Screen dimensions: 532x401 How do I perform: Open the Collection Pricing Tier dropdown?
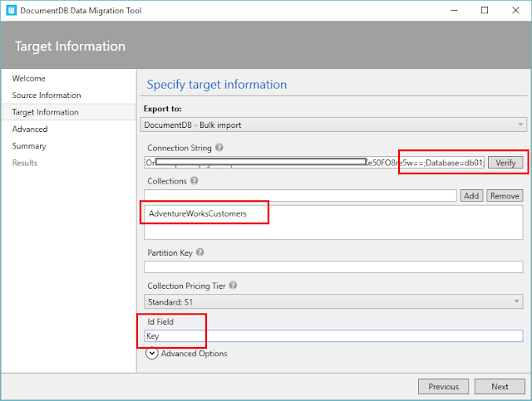click(333, 301)
